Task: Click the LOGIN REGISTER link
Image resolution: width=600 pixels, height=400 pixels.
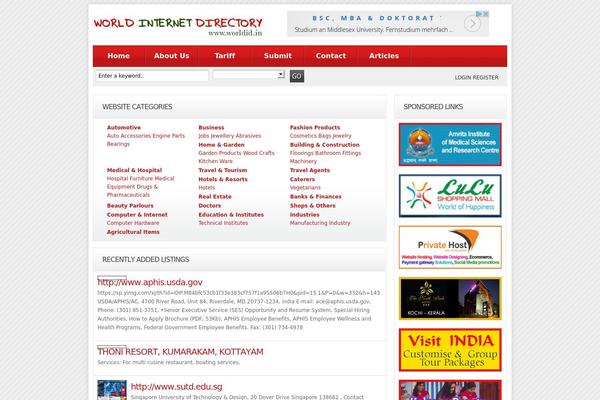Action: [476, 77]
